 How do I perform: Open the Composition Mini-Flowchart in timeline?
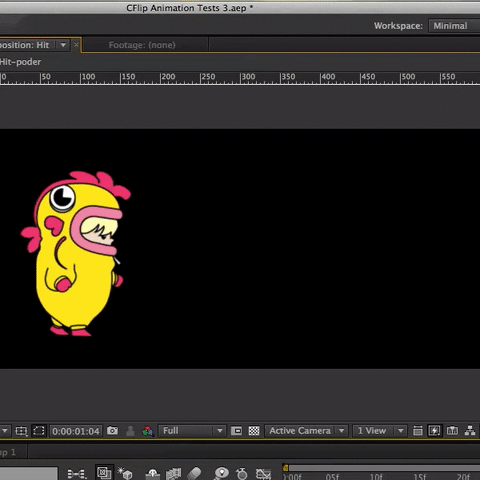77,473
